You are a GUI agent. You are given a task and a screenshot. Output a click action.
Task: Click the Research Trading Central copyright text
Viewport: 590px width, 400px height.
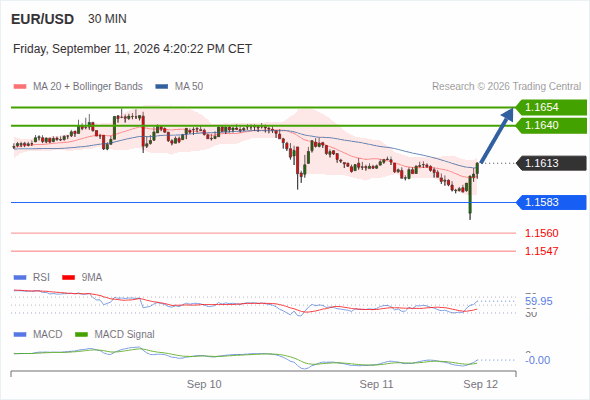coord(506,87)
